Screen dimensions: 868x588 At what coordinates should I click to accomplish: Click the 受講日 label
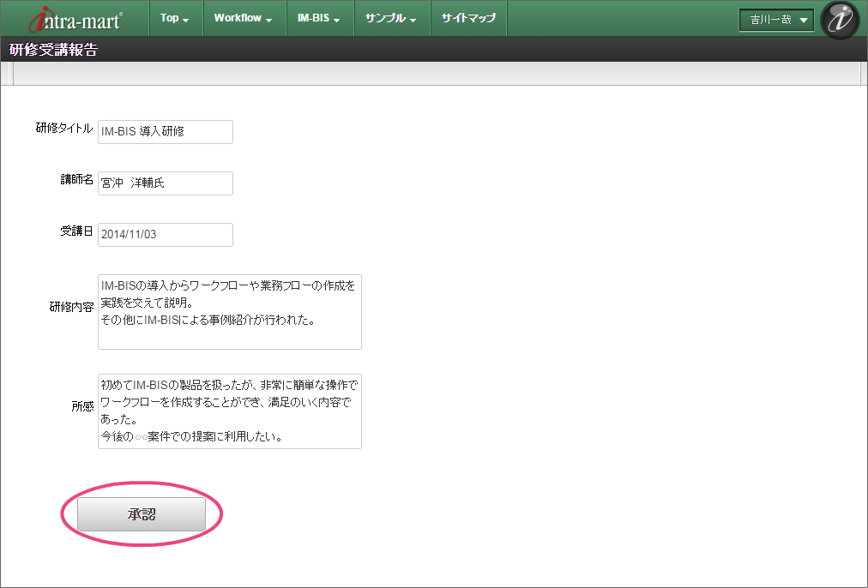(76, 231)
